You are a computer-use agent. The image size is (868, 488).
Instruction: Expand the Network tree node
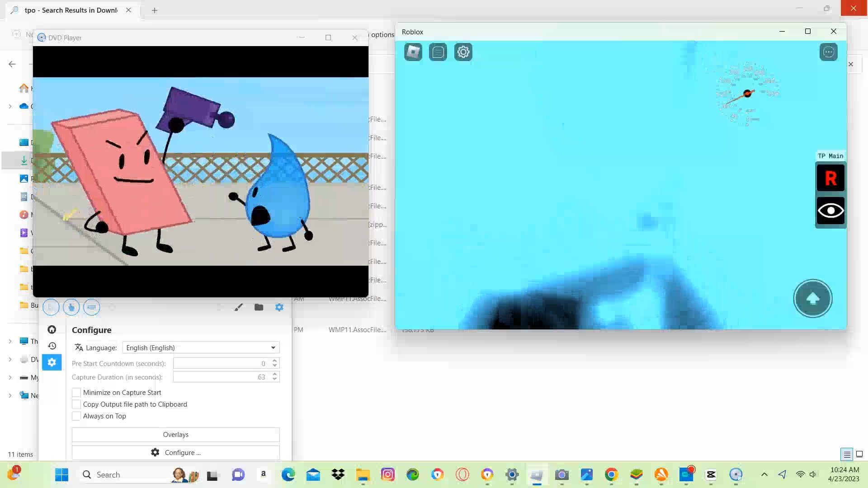coord(10,395)
